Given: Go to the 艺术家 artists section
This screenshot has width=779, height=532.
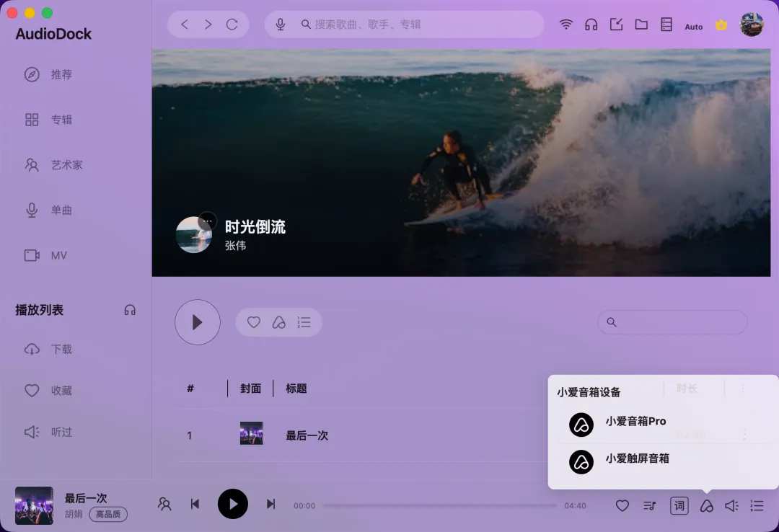Looking at the screenshot, I should (x=53, y=165).
